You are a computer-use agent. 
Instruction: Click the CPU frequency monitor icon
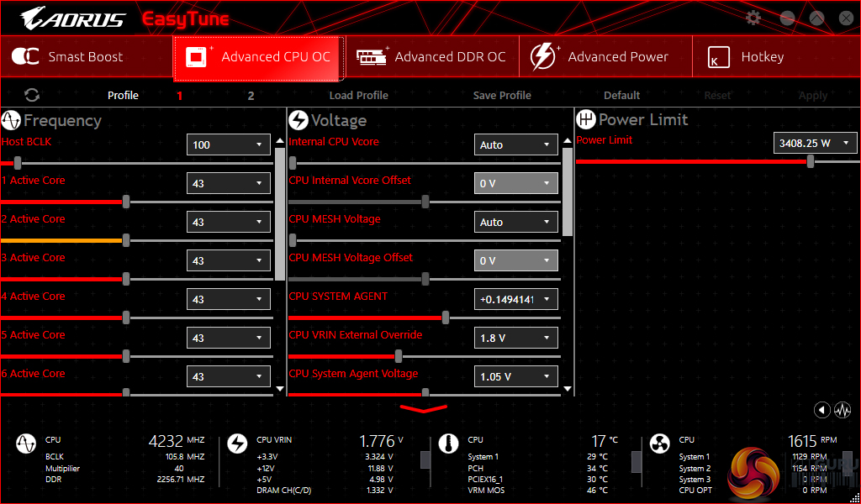pos(26,444)
